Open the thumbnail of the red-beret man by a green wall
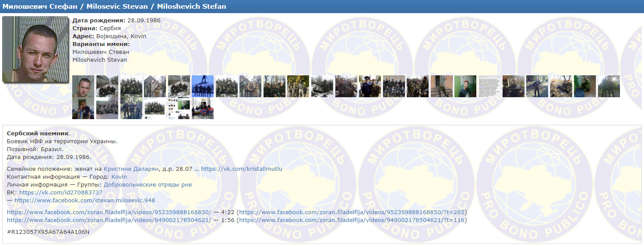Viewport: 644px width, 247px height. 465,86
